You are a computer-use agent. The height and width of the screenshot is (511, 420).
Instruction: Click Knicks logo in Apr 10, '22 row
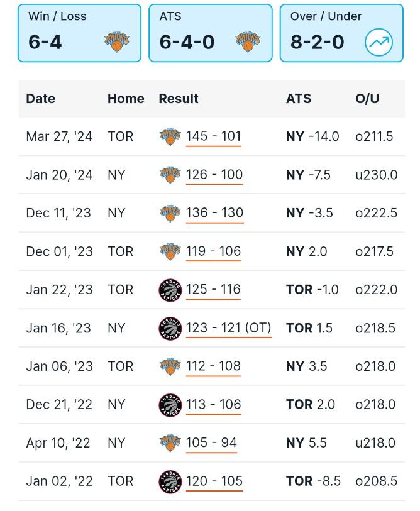(170, 443)
